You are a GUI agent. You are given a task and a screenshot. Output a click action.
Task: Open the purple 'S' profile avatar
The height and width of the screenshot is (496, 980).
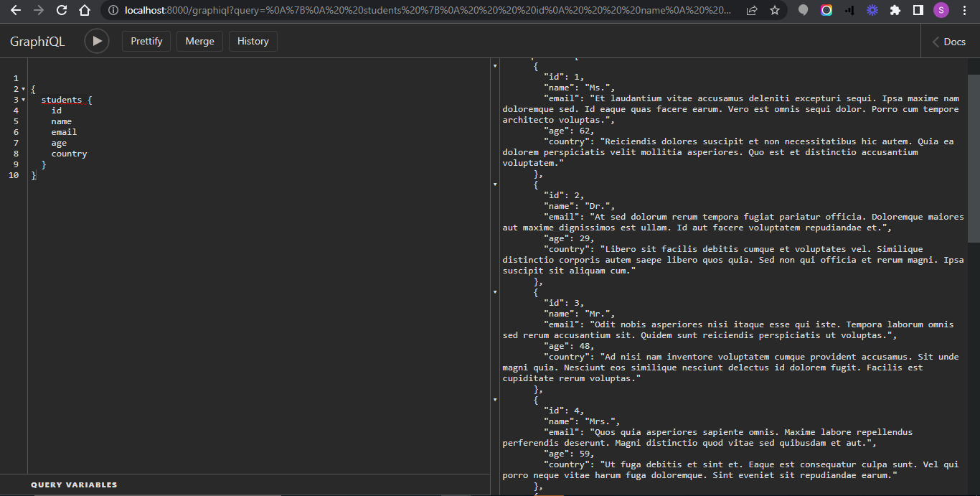pos(941,11)
